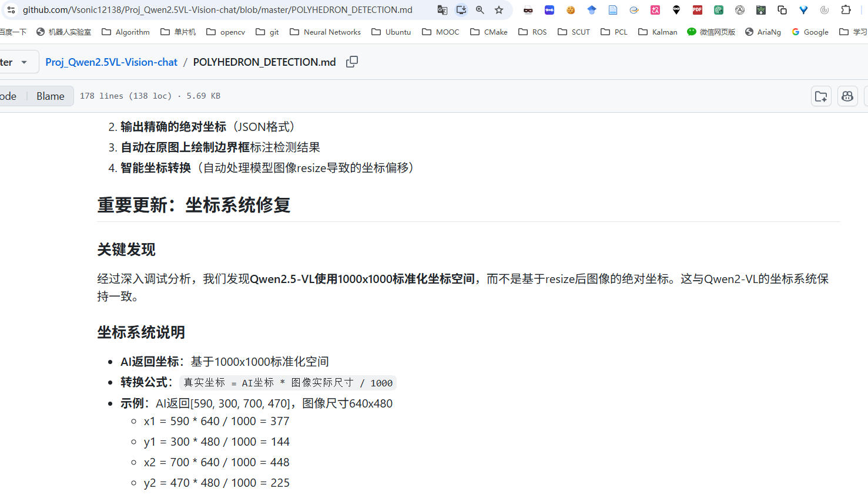Open the zoom magnifier icon in address bar
Screen dimensions: 868x495
coord(480,10)
